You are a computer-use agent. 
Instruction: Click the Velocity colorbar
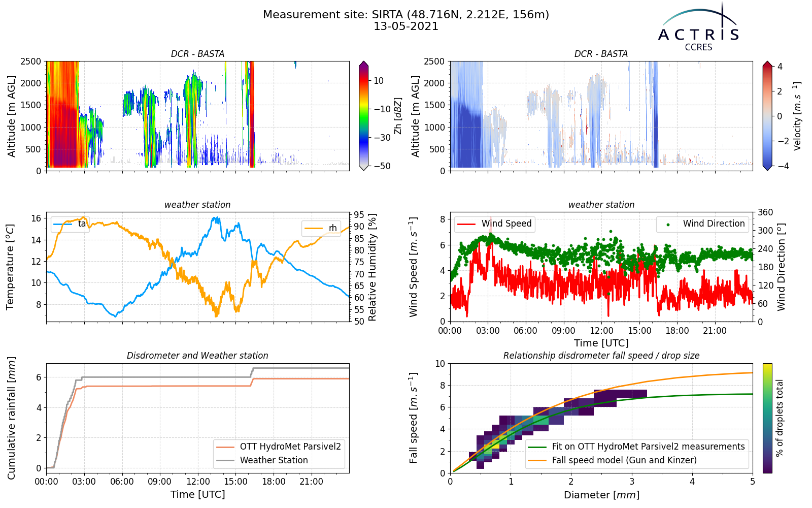point(767,116)
